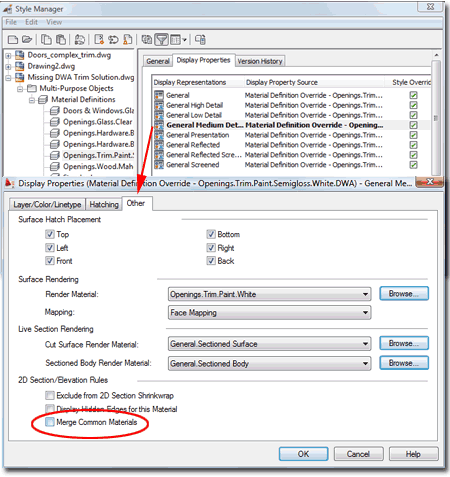Screen dimensions: 450x477
Task: Switch to the Hatching tab
Action: point(104,204)
